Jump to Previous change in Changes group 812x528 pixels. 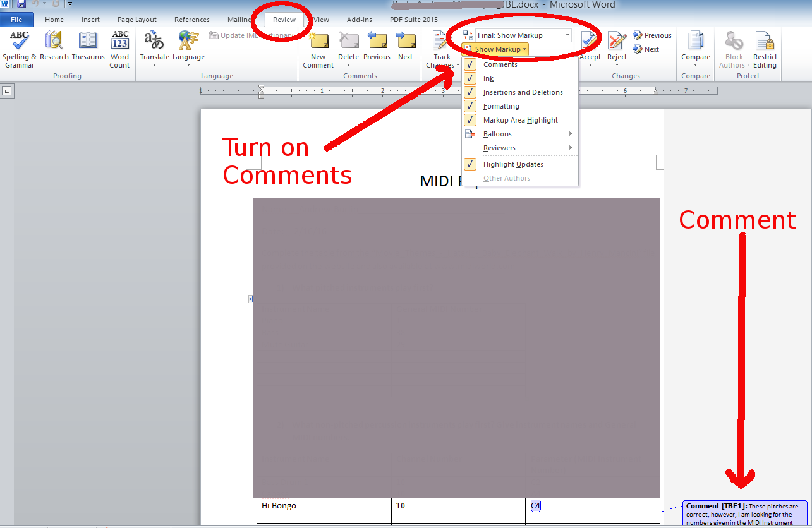coord(652,35)
